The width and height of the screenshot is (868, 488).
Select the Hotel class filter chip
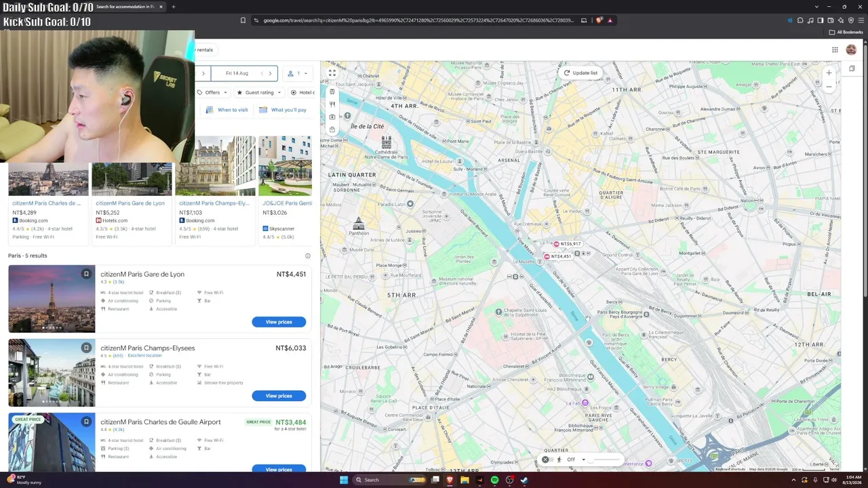pos(302,92)
